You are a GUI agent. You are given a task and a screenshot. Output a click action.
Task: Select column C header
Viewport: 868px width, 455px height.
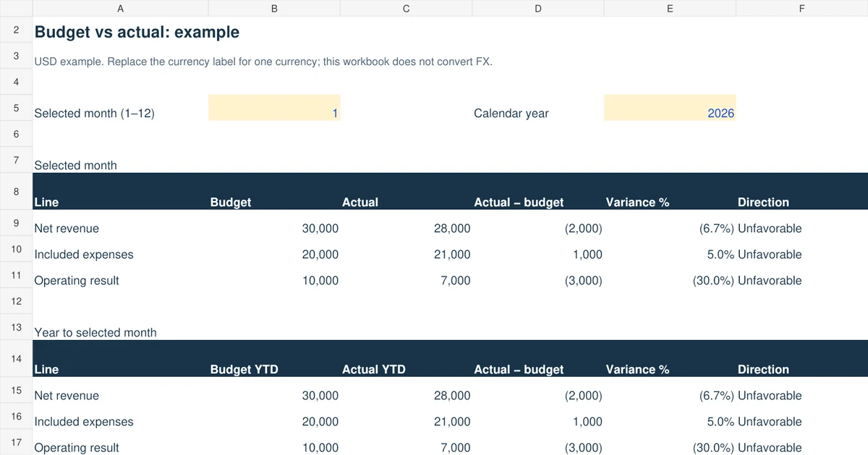tap(406, 9)
